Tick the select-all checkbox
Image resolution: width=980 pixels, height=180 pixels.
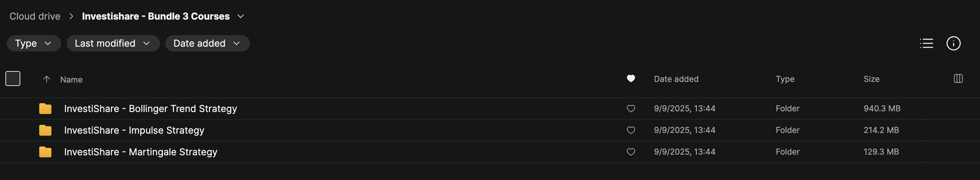[13, 79]
